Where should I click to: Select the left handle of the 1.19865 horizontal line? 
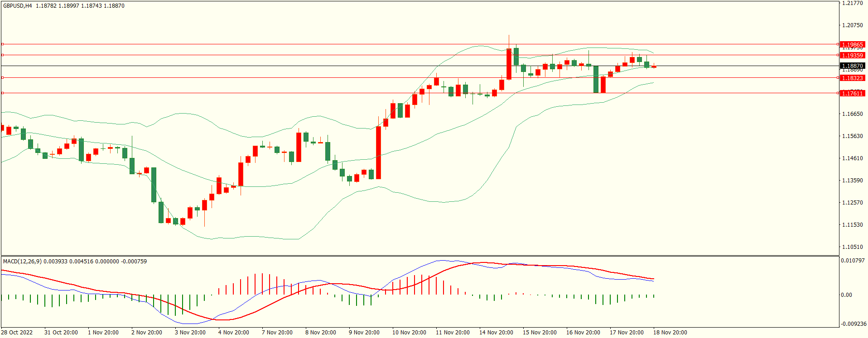pos(2,44)
